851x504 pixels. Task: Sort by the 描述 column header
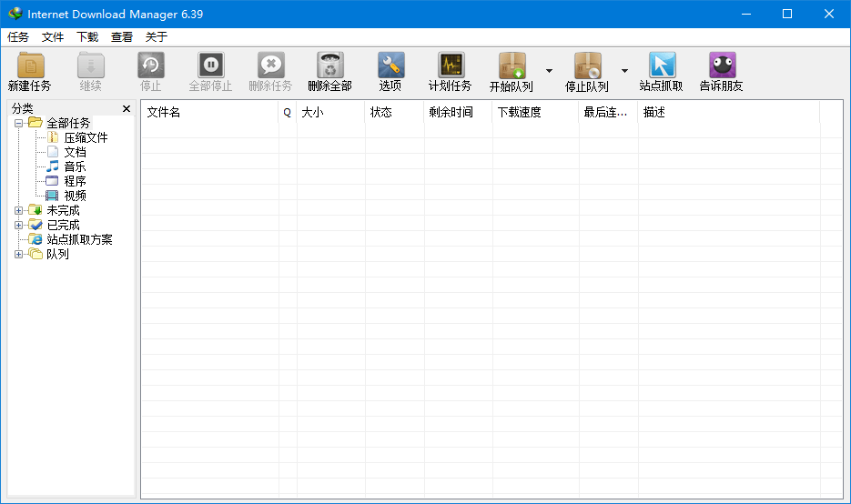[x=729, y=112]
